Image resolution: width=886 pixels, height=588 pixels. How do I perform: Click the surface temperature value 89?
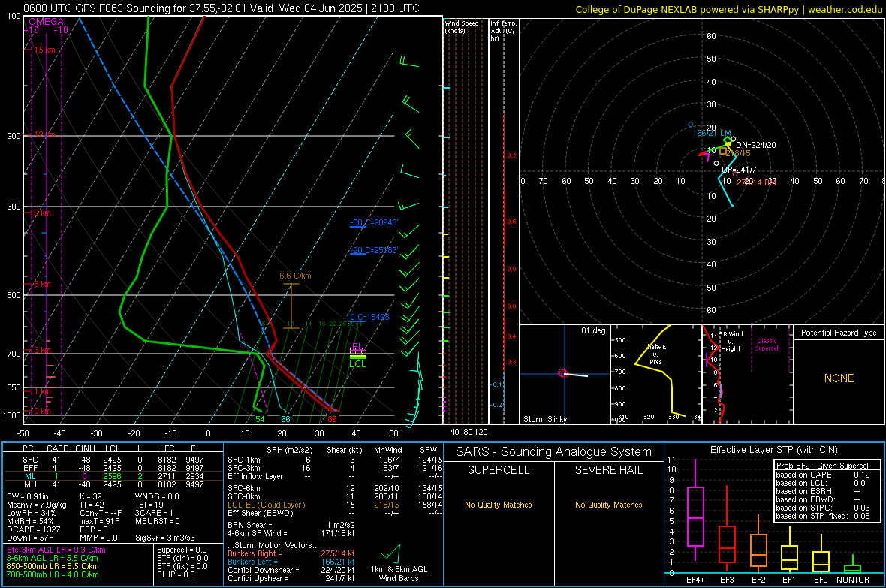tap(332, 419)
